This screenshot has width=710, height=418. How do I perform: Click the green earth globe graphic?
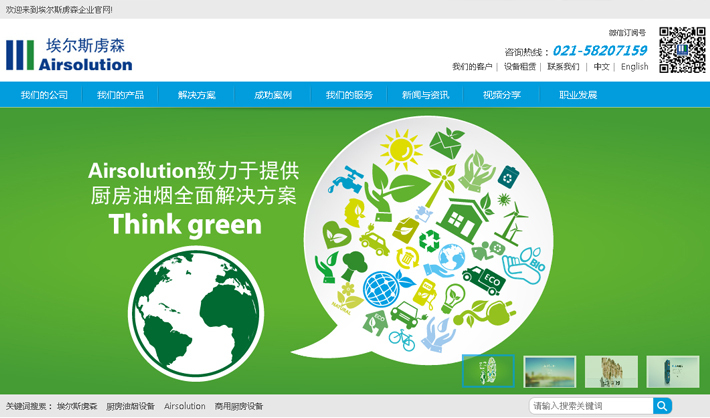pyautogui.click(x=196, y=313)
